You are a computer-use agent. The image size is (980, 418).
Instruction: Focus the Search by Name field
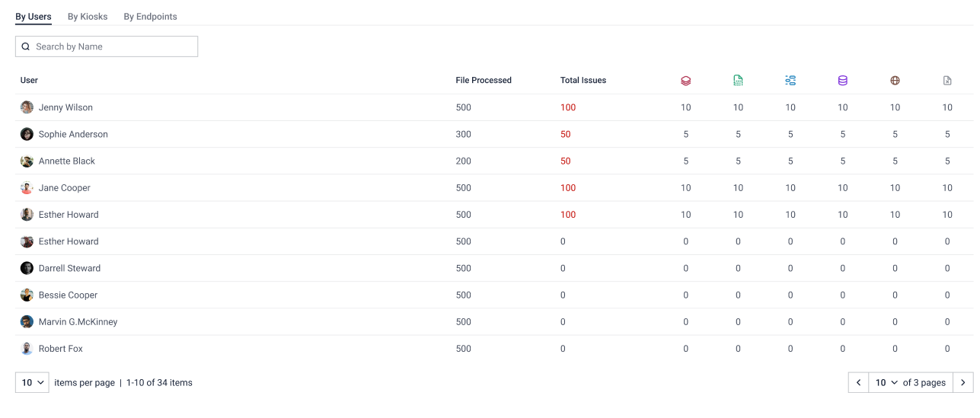[x=107, y=46]
